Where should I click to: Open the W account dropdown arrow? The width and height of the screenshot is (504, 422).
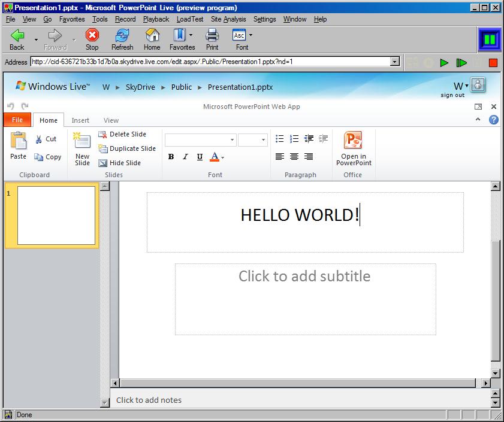467,86
